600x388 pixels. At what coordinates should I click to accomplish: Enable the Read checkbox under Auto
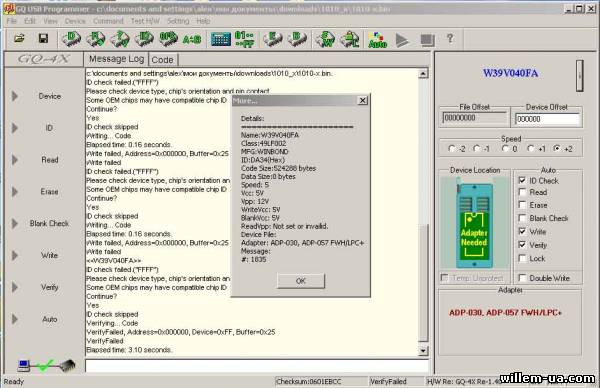[522, 192]
